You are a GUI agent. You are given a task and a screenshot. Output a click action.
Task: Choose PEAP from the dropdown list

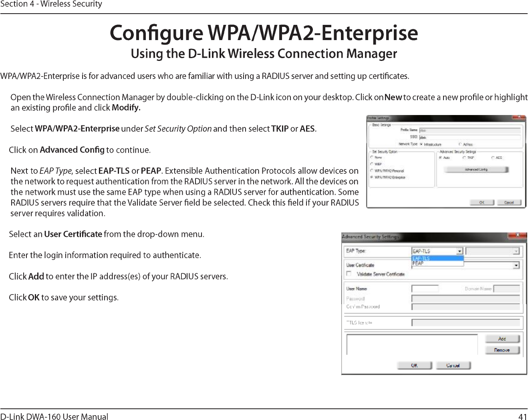(437, 263)
